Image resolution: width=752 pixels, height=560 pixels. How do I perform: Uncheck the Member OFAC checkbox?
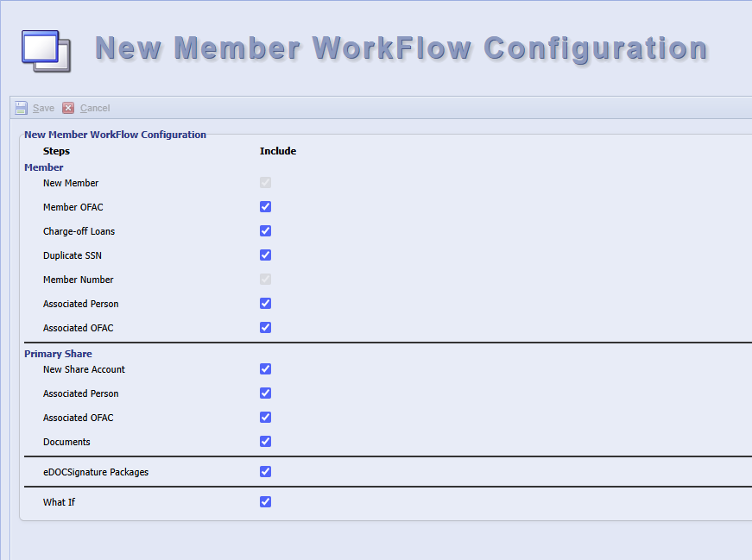[265, 206]
